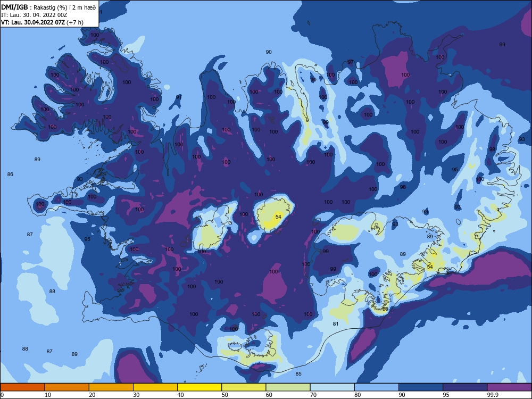
Task: Click the legend tick label "10"
Action: 48,395
